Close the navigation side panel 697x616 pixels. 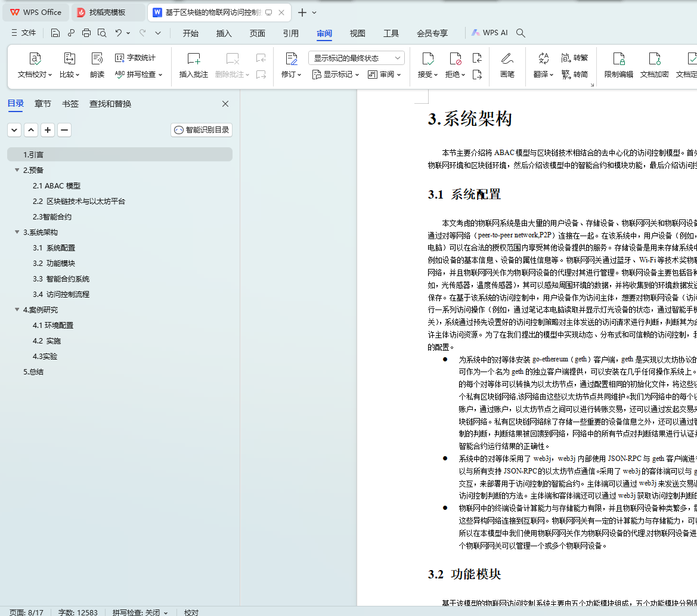tap(225, 104)
